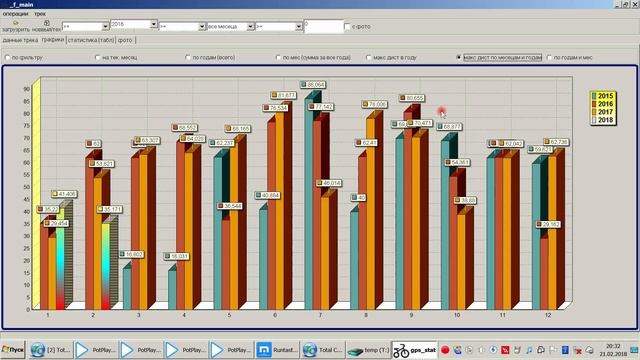This screenshot has height=360, width=640.
Task: Open the трек menu
Action: (40, 14)
